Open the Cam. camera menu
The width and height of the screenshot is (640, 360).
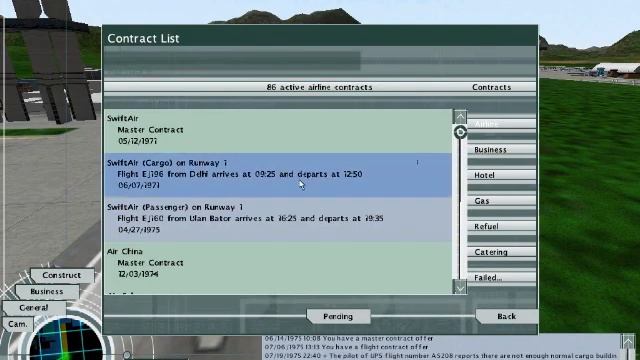[x=18, y=324]
